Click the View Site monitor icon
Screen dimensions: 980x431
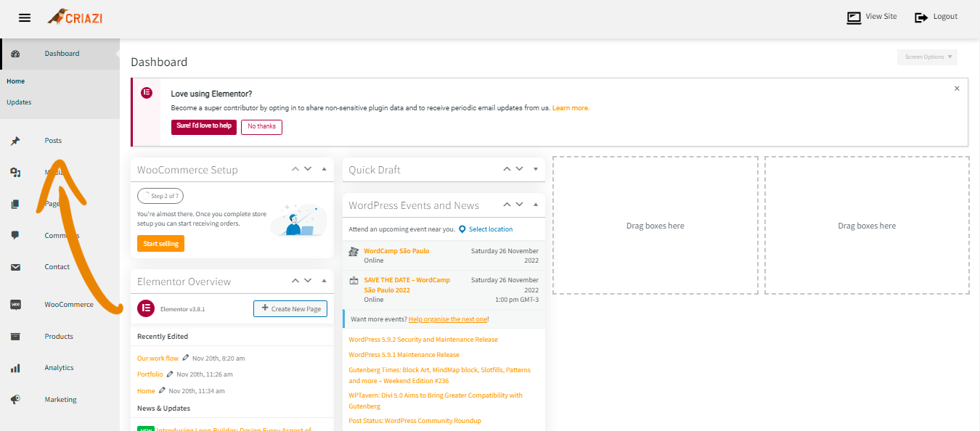coord(854,17)
